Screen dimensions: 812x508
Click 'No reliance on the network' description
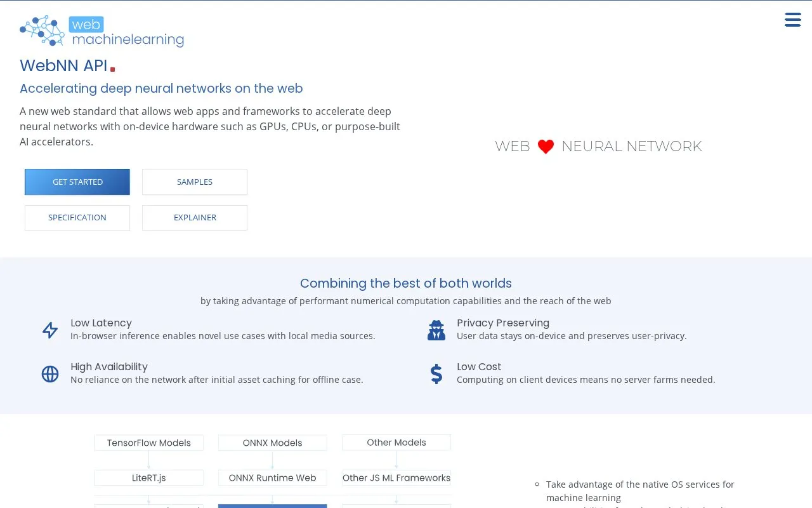tap(217, 380)
